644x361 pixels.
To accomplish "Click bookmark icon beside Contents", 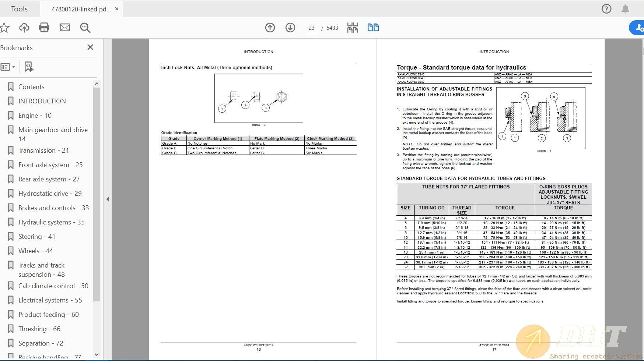I will (11, 87).
